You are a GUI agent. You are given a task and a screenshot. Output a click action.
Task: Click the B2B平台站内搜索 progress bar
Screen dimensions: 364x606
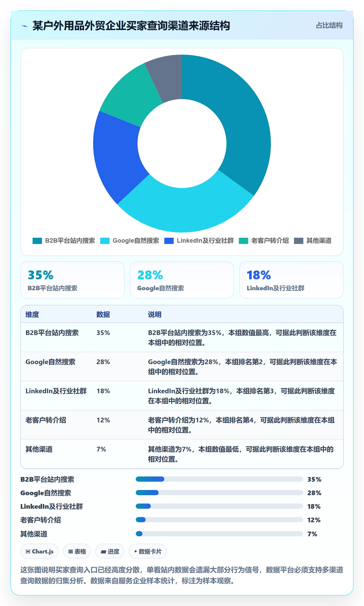click(x=219, y=479)
